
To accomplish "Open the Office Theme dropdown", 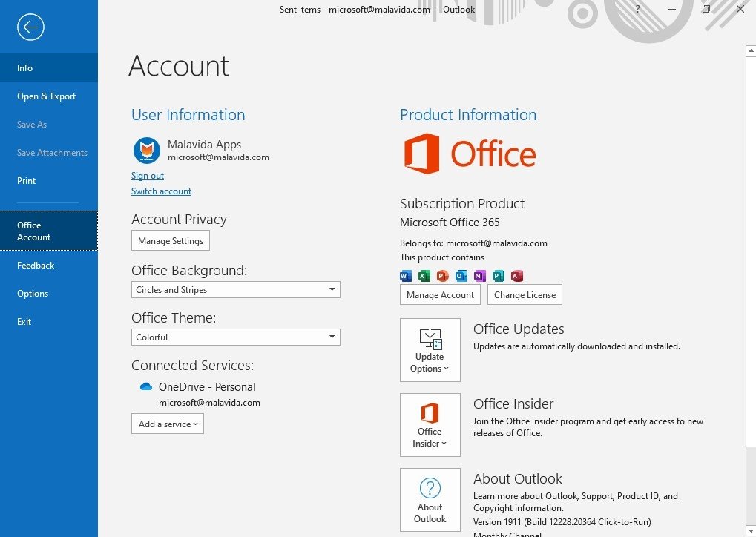I will click(x=236, y=337).
